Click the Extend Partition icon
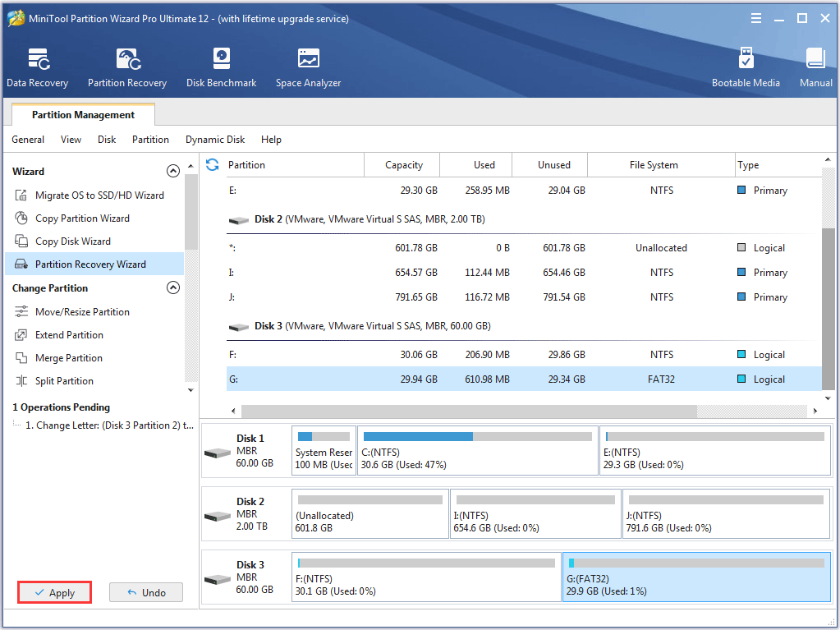Screen dimensions: 840x630 [x=21, y=335]
